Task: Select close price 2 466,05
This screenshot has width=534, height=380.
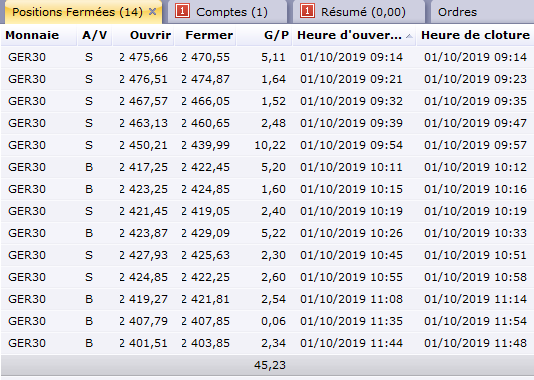Action: tap(205, 101)
